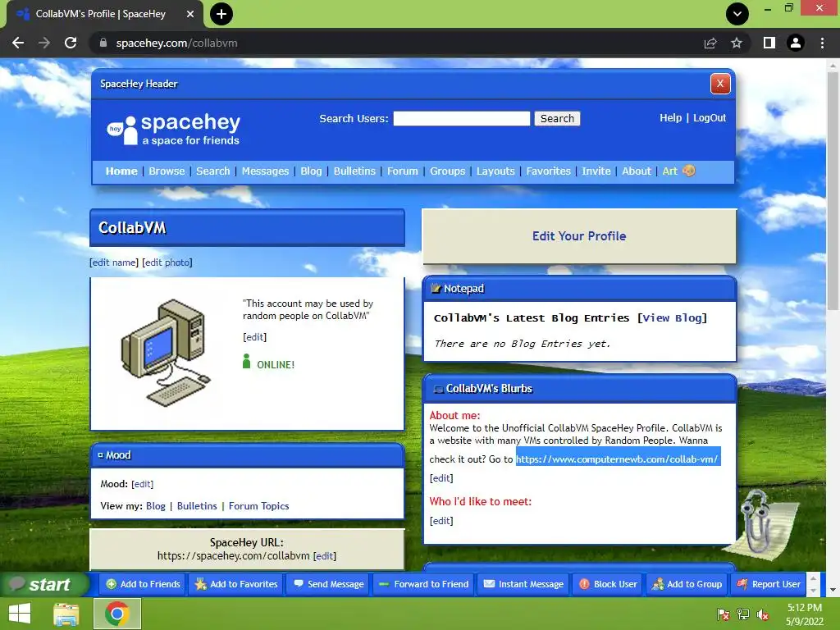Reload the SpaceHey page

pos(71,43)
